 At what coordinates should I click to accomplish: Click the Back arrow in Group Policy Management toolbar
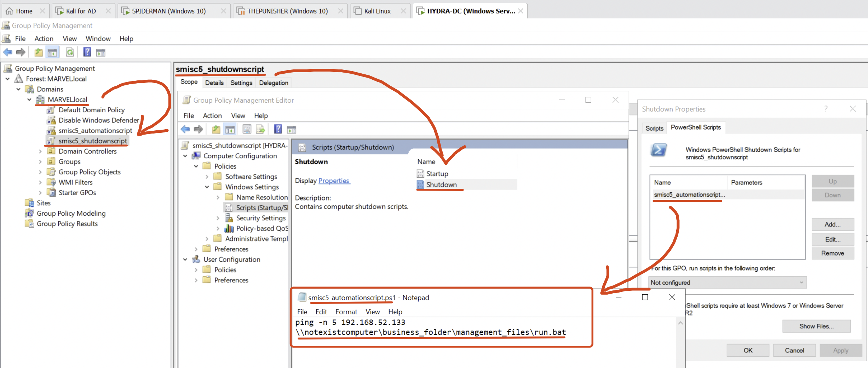click(x=8, y=52)
